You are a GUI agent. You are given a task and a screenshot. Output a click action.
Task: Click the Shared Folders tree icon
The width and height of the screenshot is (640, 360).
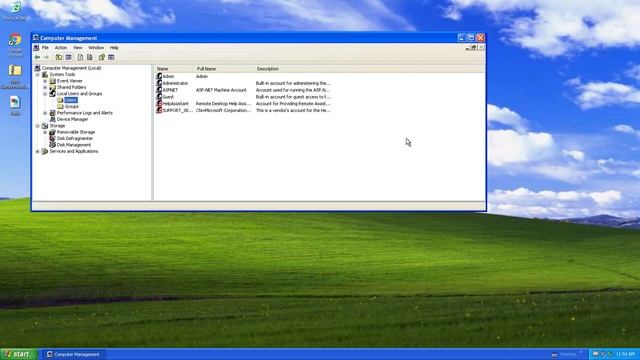[x=52, y=87]
